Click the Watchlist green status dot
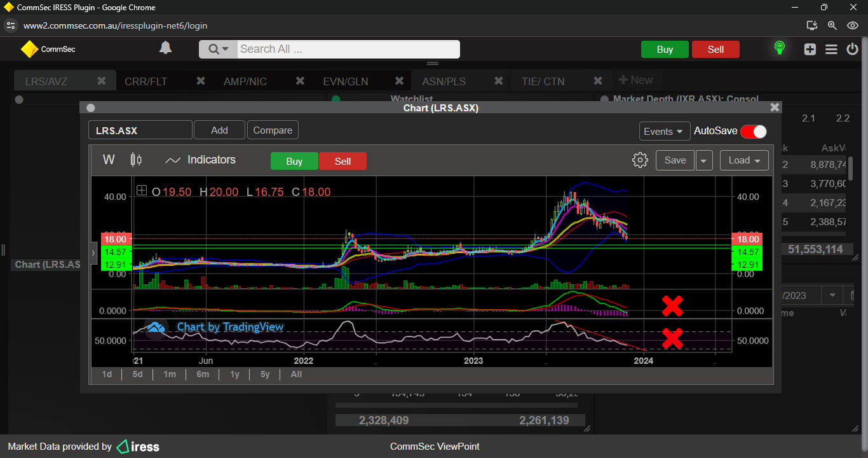868x458 pixels. click(336, 99)
